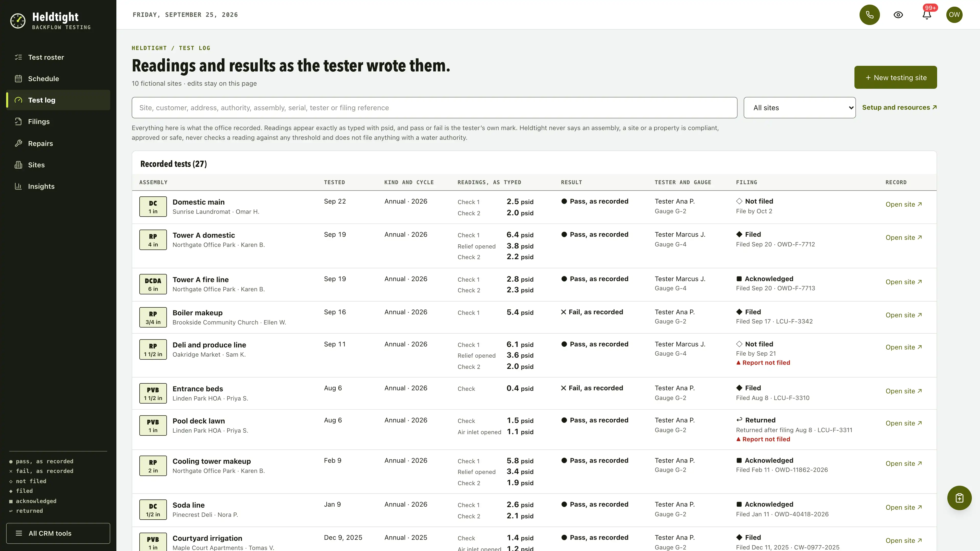Click the green phone call icon

(870, 15)
